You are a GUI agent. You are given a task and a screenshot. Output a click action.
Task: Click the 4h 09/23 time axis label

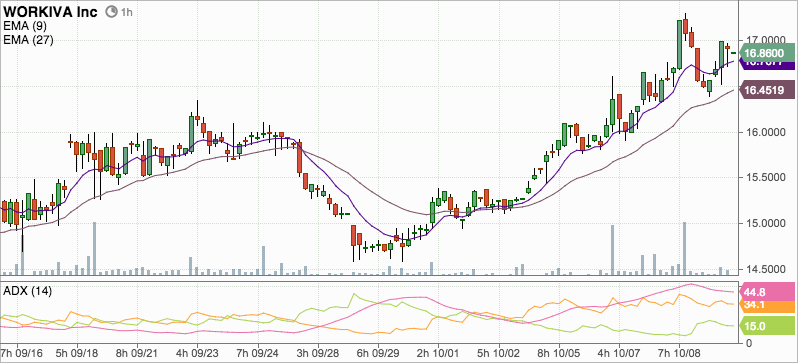tap(197, 352)
